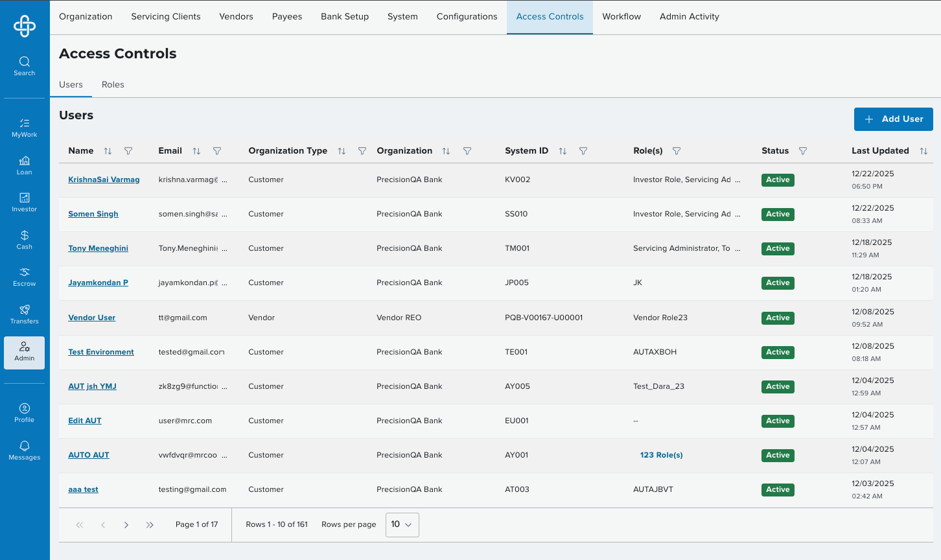Sort by Last Updated column
The height and width of the screenshot is (560, 941).
(924, 151)
